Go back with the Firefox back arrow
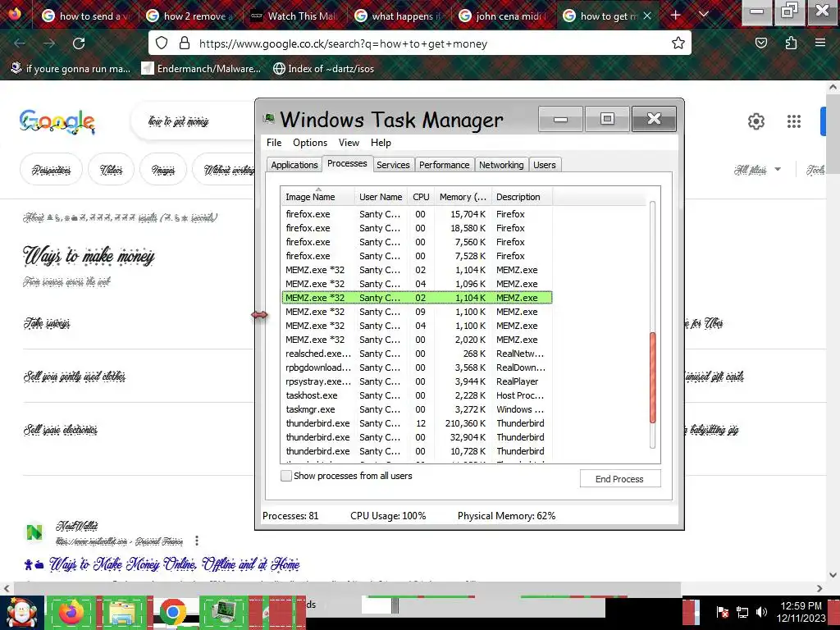The height and width of the screenshot is (630, 840). (x=20, y=43)
